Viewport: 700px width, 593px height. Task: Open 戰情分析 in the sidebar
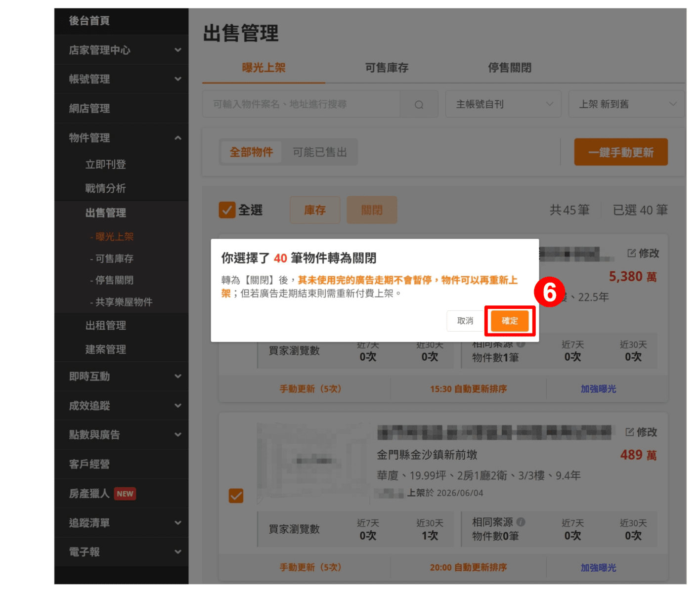tap(106, 188)
